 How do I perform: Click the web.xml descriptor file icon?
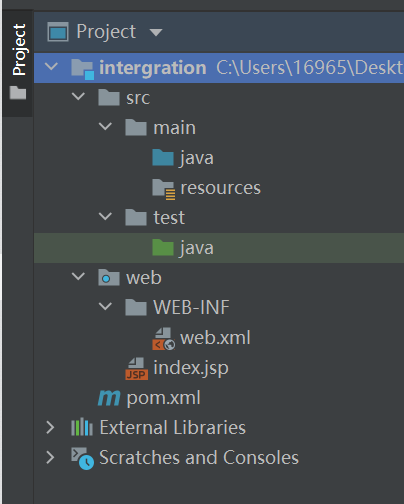tap(163, 339)
